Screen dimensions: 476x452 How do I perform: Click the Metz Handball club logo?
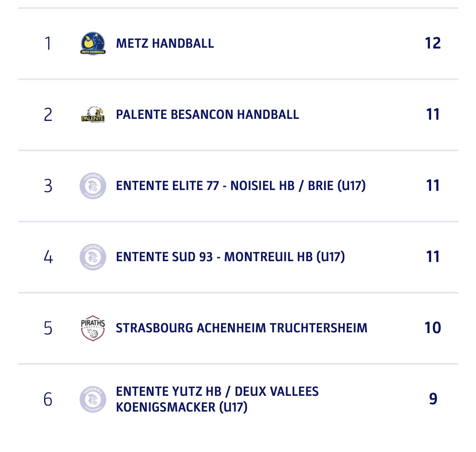coord(93,43)
